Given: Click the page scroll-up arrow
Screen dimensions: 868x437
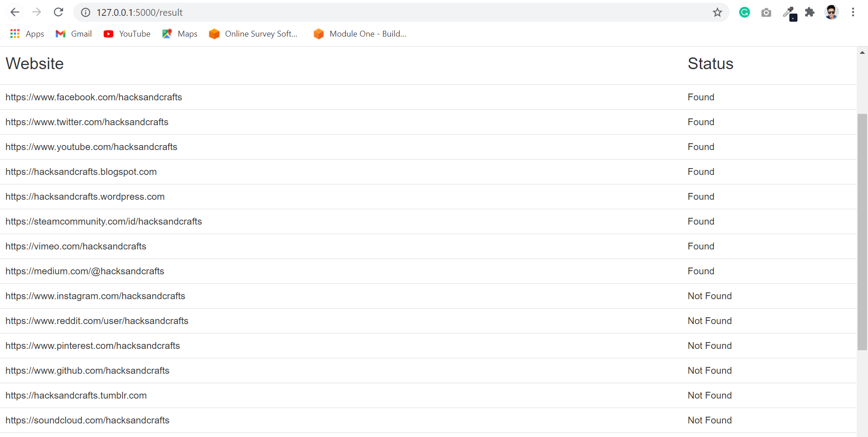Looking at the screenshot, I should point(862,52).
